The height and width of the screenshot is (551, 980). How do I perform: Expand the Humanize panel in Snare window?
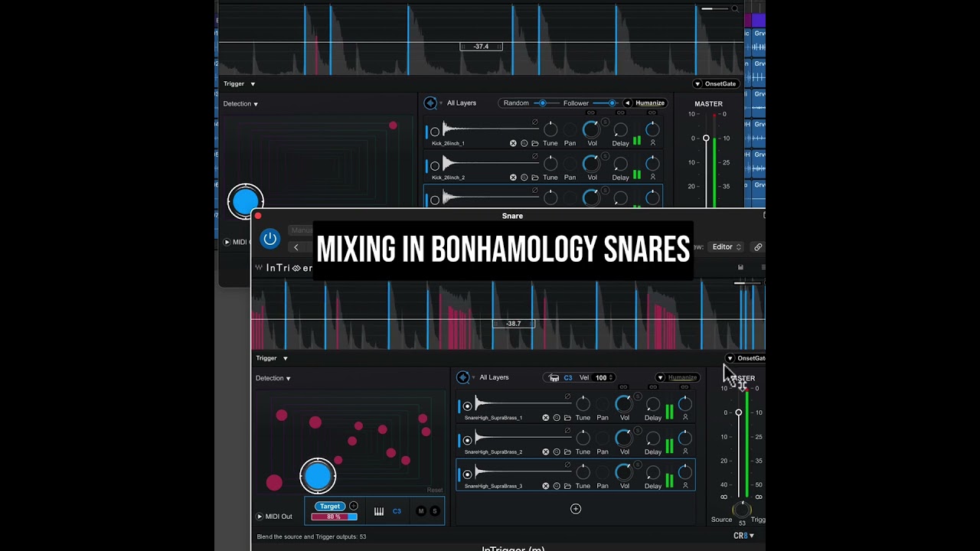660,377
